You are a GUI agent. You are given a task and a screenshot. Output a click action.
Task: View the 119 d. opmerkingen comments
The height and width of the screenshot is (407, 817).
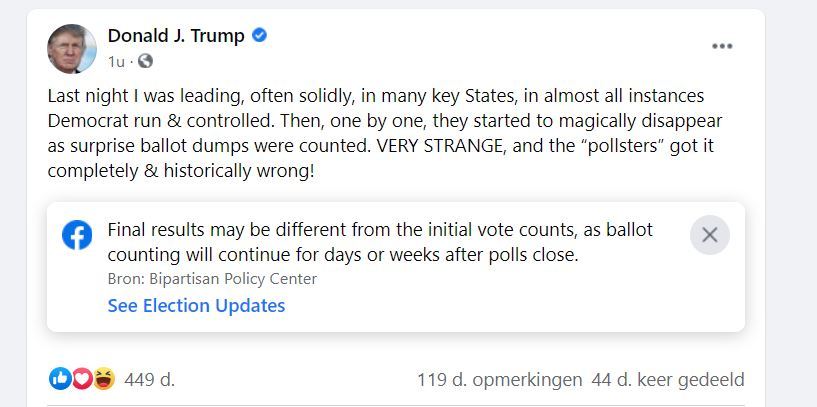point(499,380)
